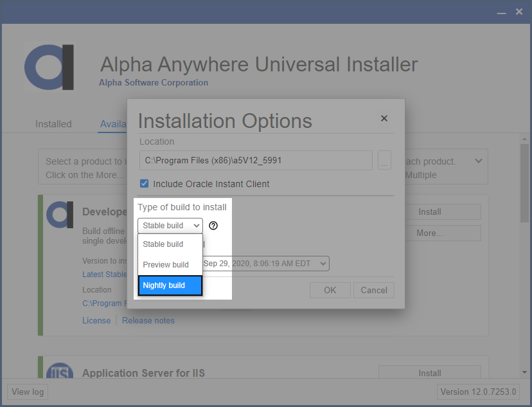Switch to the Available tab

pyautogui.click(x=113, y=124)
